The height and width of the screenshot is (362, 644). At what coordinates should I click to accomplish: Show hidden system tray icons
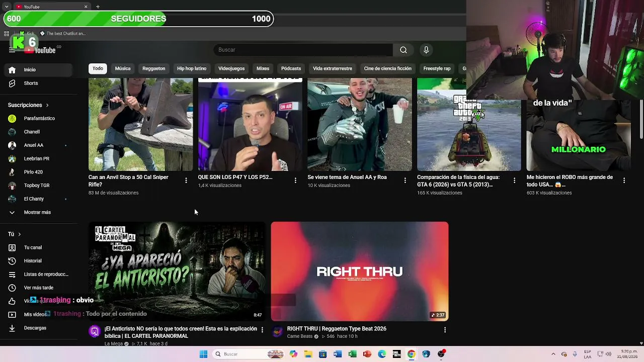point(553,354)
